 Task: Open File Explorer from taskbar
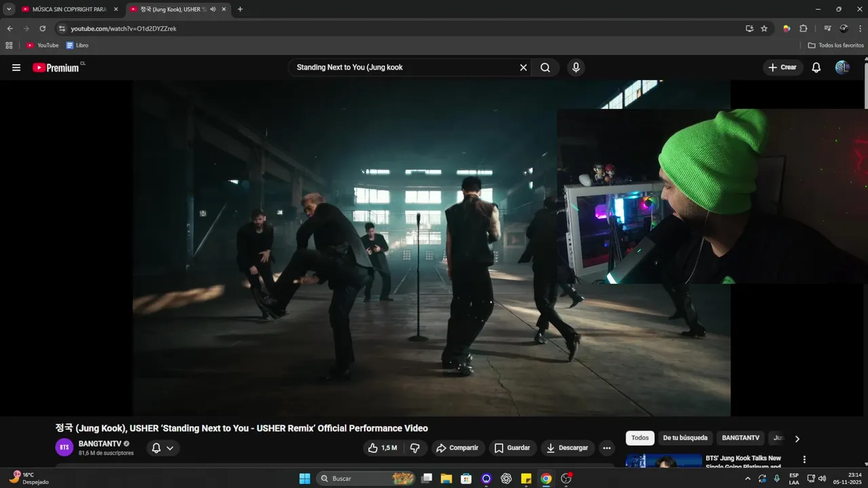tap(446, 479)
